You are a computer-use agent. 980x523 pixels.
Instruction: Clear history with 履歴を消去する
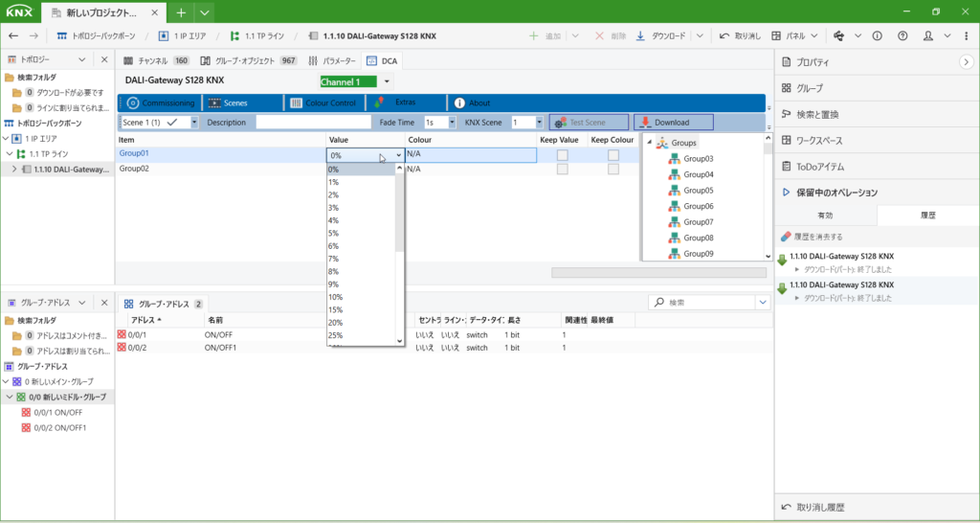pyautogui.click(x=812, y=238)
